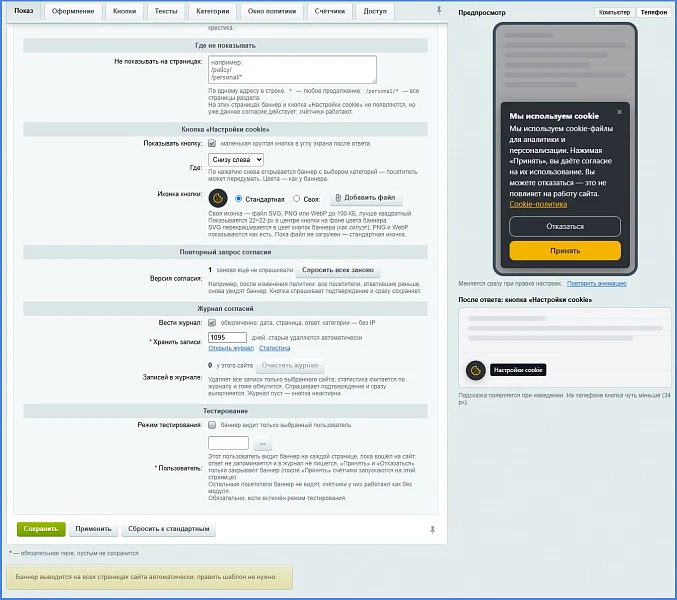Click the Не показывать на страницах textarea
Screen dimensions: 677x600
[x=292, y=69]
